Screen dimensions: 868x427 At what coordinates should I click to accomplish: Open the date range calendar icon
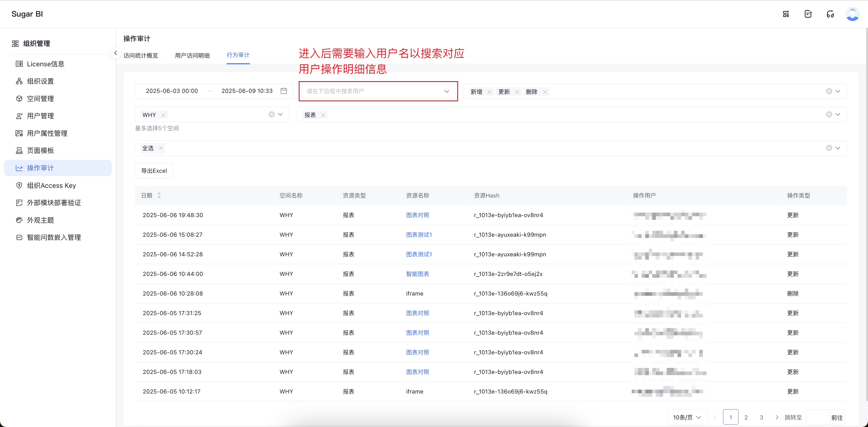pyautogui.click(x=284, y=91)
